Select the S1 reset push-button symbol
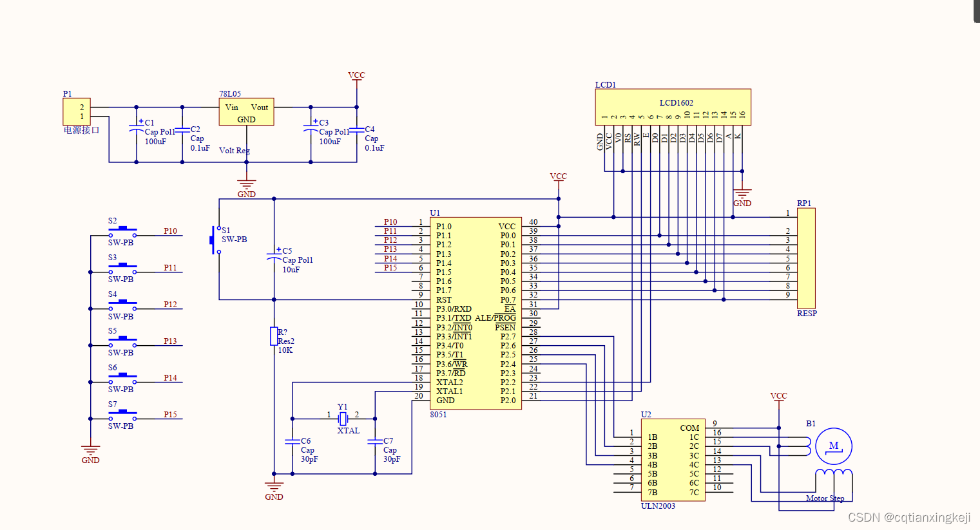 pos(215,240)
